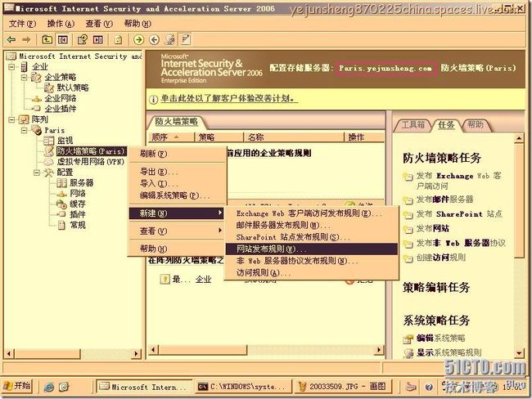Switch to the 帮助 tab in task pane
This screenshot has height=399, width=532.
(475, 125)
